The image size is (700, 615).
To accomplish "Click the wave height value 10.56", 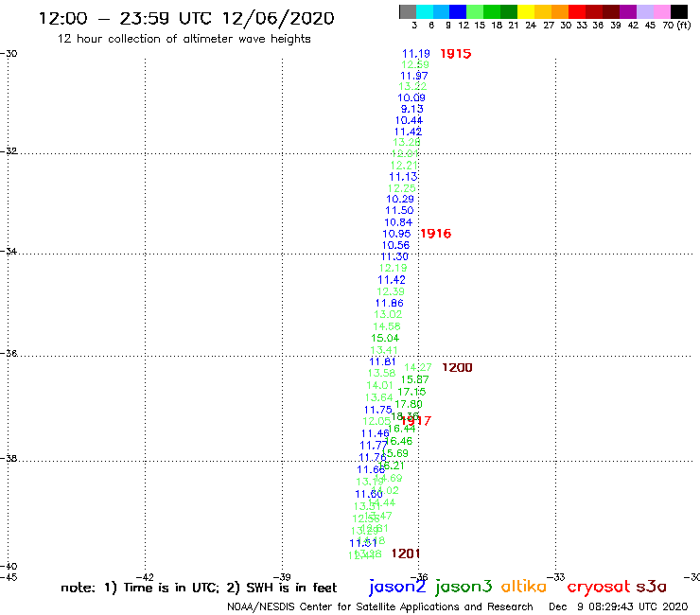I will 395,245.
